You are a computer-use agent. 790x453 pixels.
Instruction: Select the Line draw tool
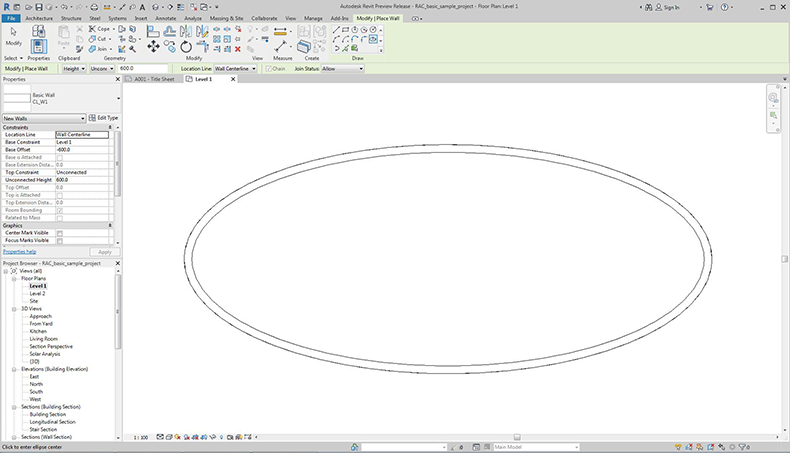(336, 30)
